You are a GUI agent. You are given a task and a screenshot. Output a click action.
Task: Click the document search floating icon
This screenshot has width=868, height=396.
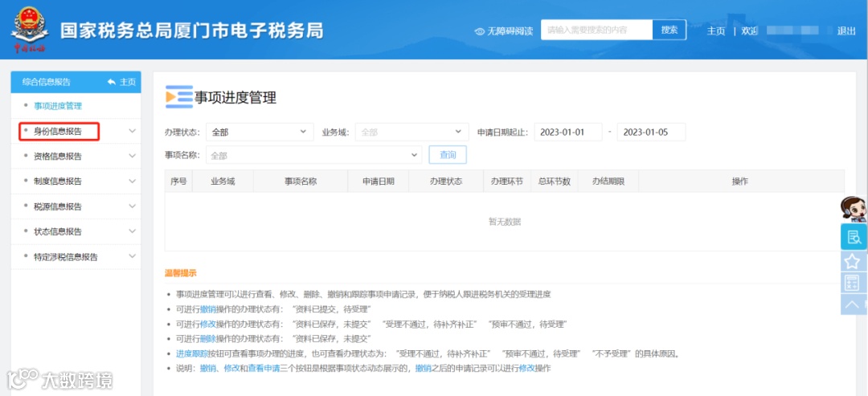tap(854, 237)
